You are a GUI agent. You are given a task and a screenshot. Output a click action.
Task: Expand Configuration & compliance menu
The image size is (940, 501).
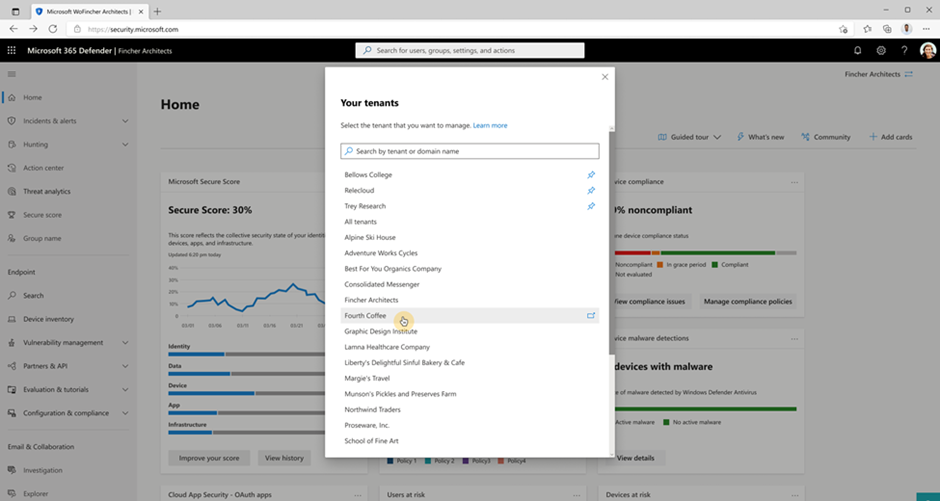coord(125,413)
